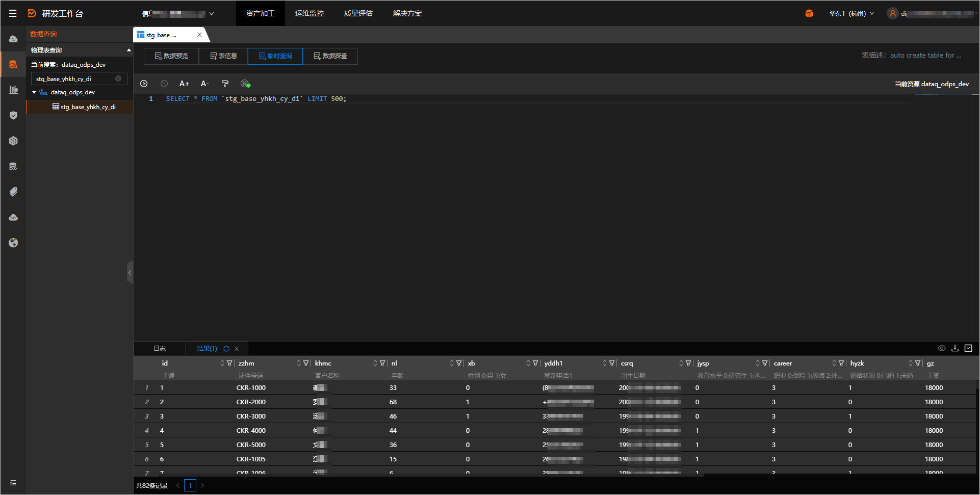Screen dimensions: 980x495
Task: Download the query results
Action: click(955, 348)
